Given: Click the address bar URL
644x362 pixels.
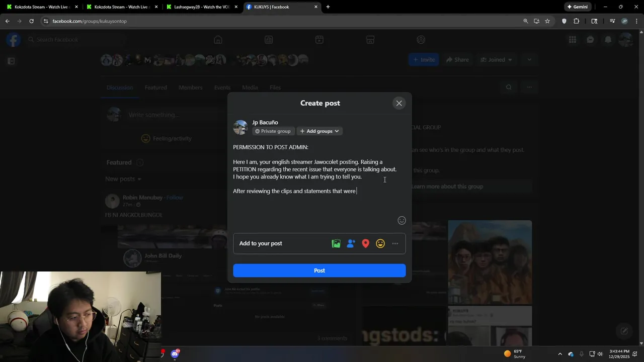Looking at the screenshot, I should click(90, 21).
